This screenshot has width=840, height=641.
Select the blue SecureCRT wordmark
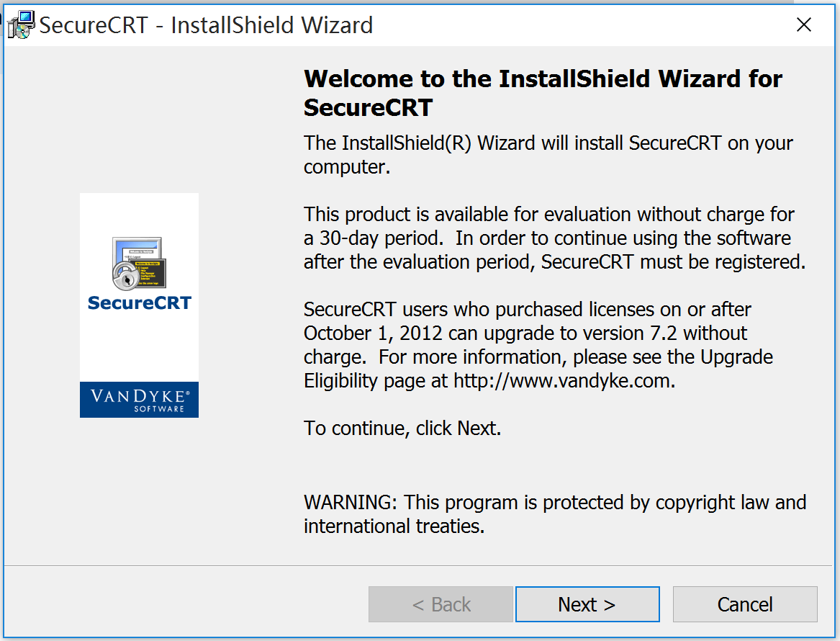tap(139, 304)
